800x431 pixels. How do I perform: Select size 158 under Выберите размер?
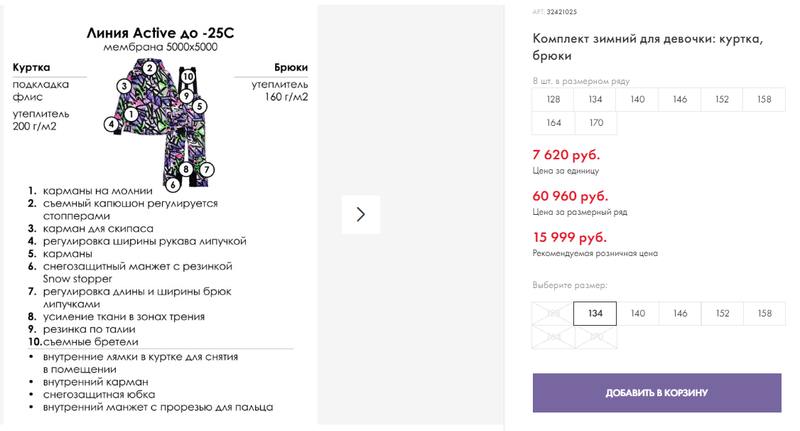[x=765, y=313]
